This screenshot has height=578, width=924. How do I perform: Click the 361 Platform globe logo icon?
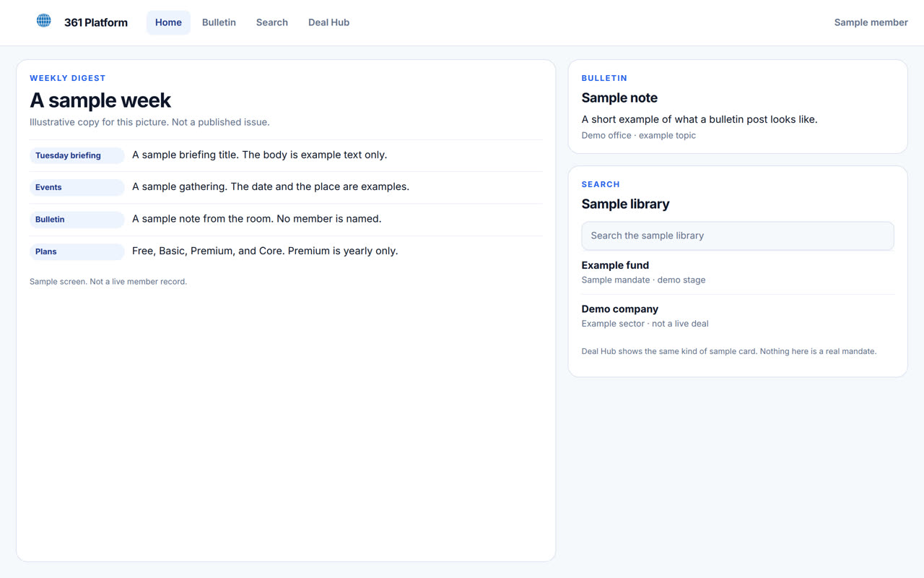[44, 21]
